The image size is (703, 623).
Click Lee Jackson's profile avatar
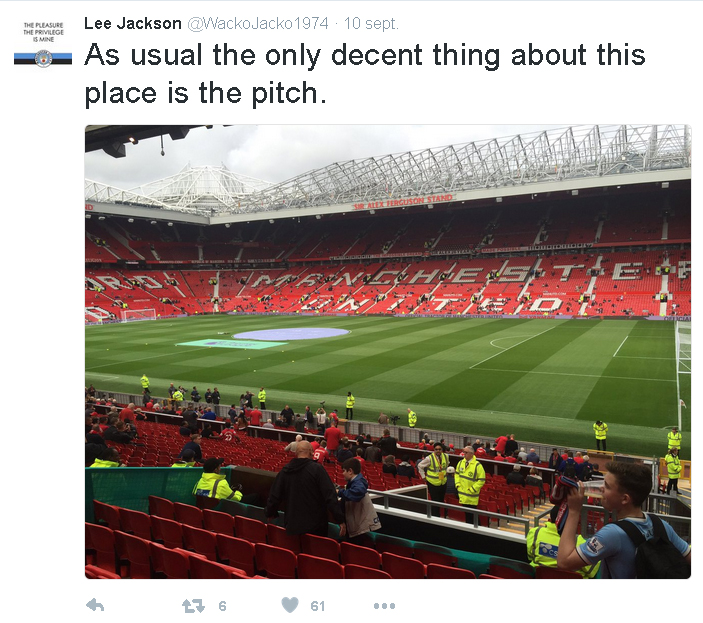(43, 43)
